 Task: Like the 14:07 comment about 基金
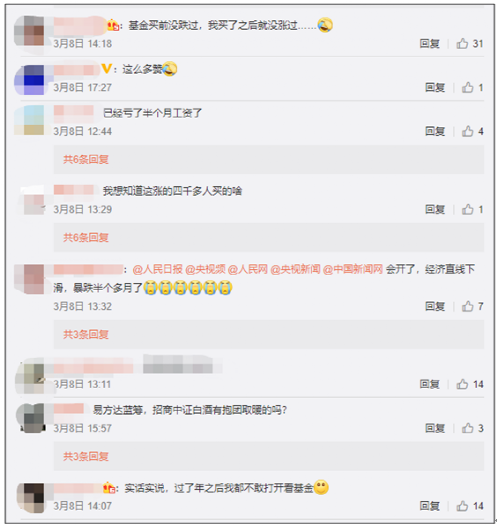(x=462, y=506)
